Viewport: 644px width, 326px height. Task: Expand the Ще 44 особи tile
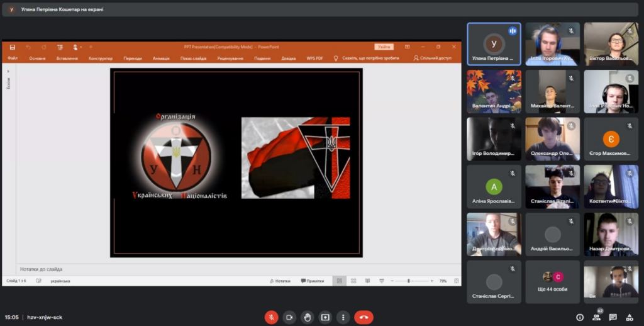point(552,283)
